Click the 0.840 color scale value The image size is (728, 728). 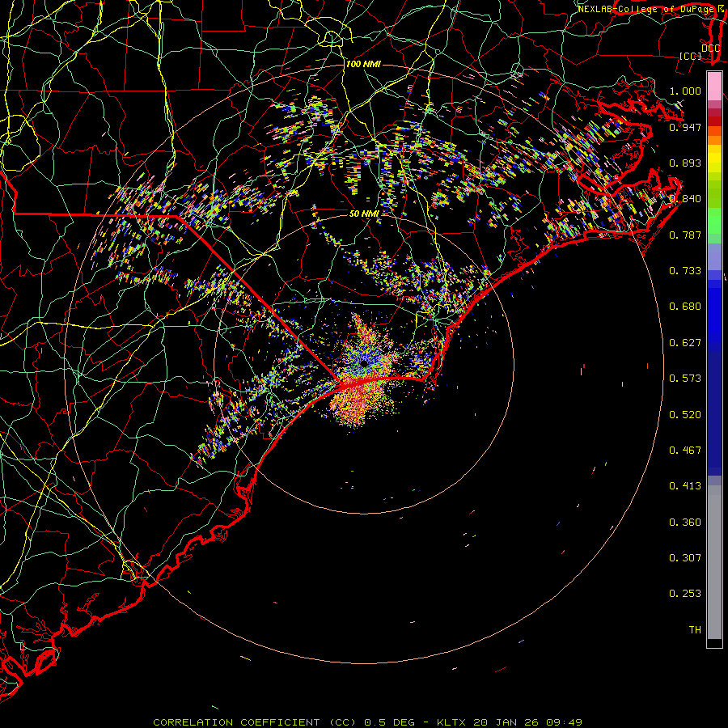685,199
